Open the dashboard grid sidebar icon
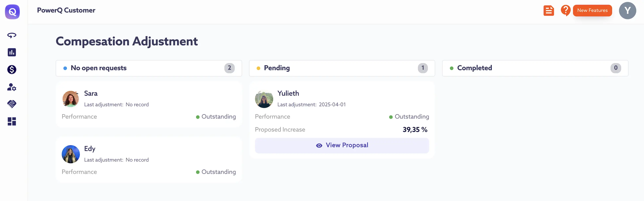Image resolution: width=644 pixels, height=201 pixels. 12,121
